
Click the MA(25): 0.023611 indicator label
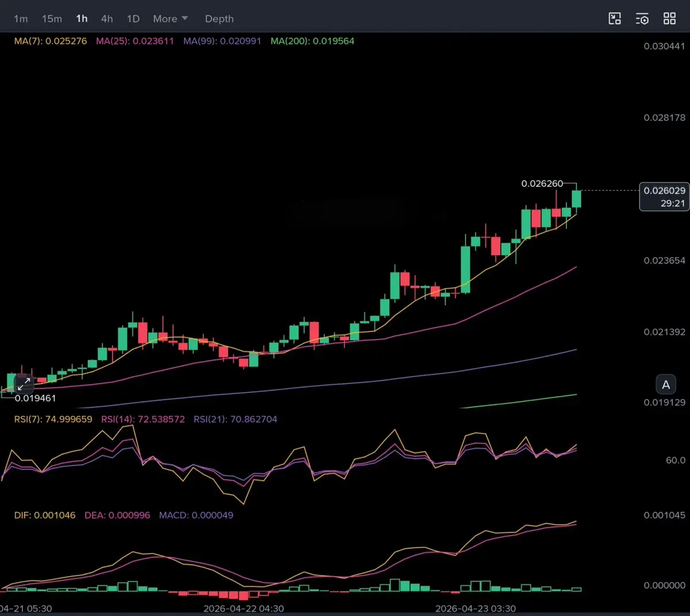coord(135,41)
